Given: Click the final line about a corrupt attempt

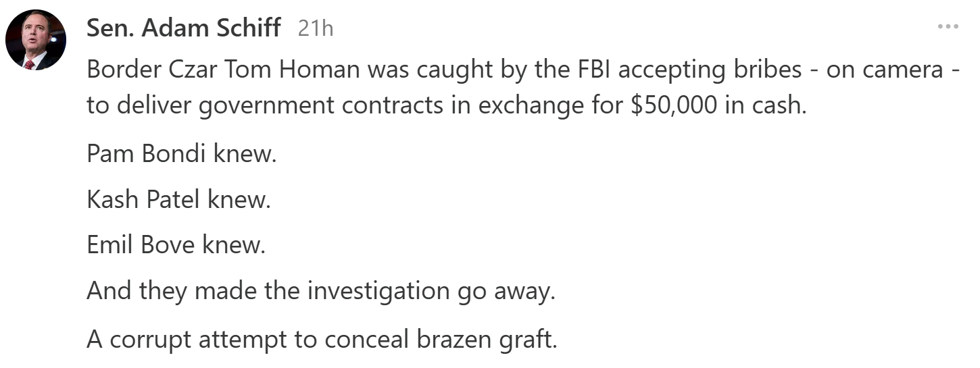Looking at the screenshot, I should [322, 338].
